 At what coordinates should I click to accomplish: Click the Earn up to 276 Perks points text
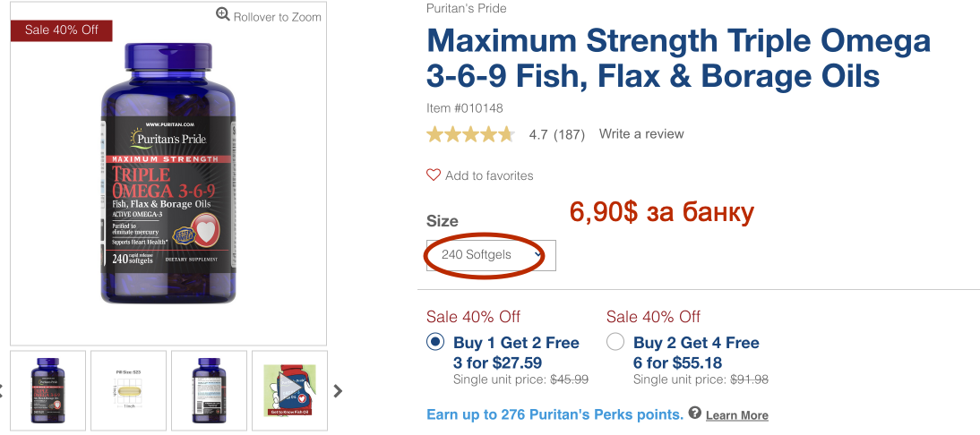(x=555, y=414)
